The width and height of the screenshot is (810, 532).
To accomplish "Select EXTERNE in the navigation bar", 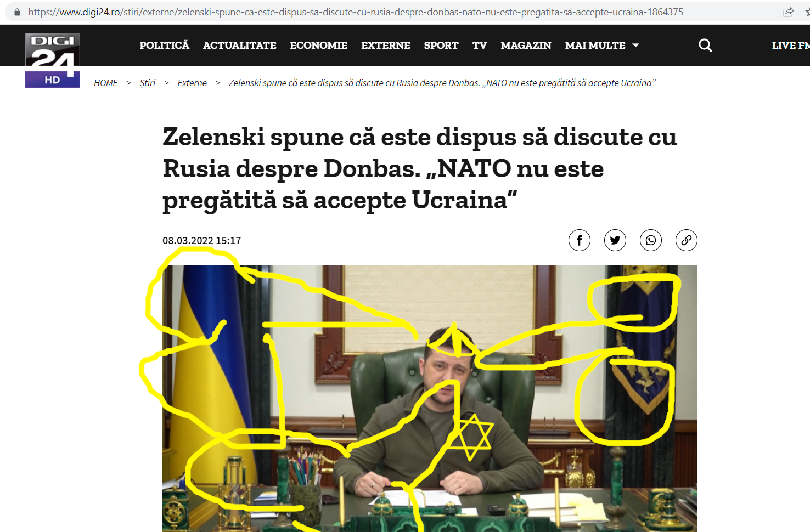I will coord(386,46).
